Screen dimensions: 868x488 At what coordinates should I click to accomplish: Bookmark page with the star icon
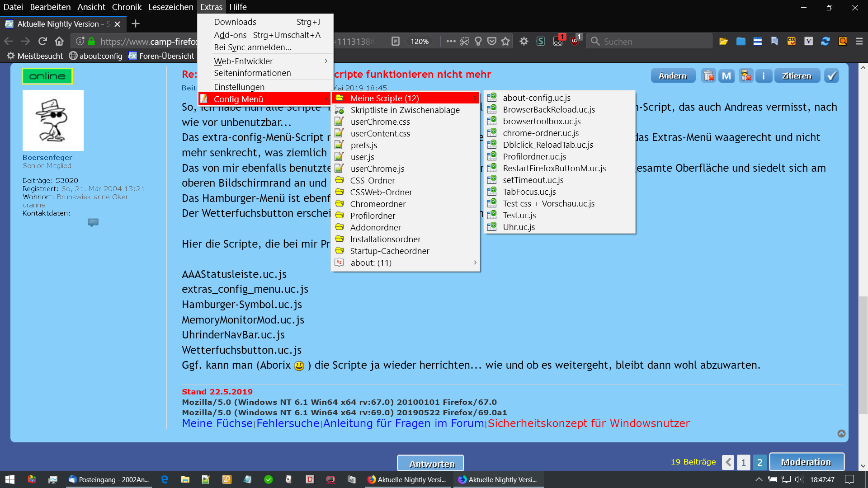coord(505,42)
